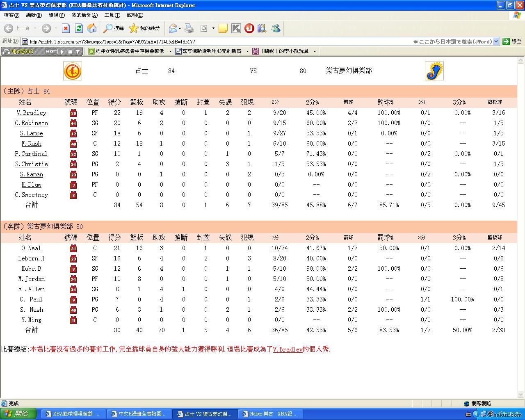Expand dropdown after 嘉亨灣新造呎租 headline

(247, 51)
